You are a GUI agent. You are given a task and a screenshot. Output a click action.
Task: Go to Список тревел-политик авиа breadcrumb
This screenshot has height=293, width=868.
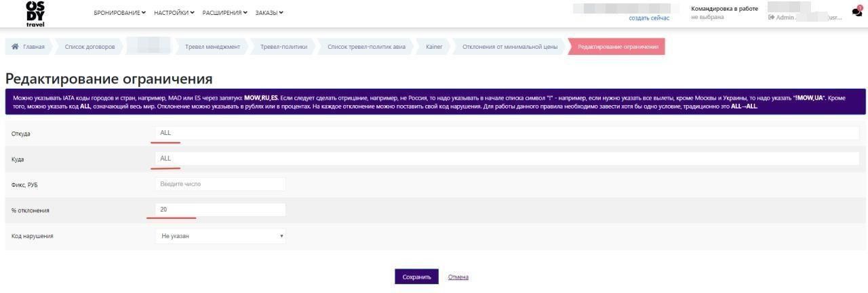[x=366, y=47]
